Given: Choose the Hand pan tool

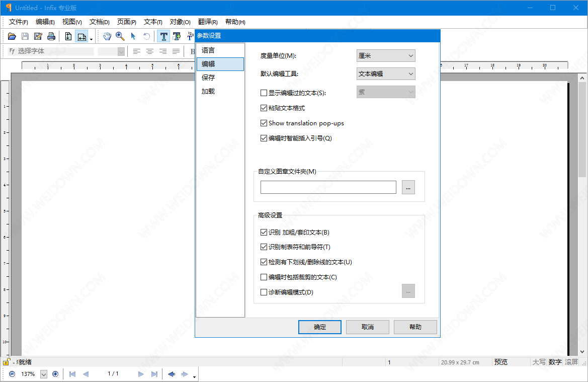Looking at the screenshot, I should click(x=107, y=36).
